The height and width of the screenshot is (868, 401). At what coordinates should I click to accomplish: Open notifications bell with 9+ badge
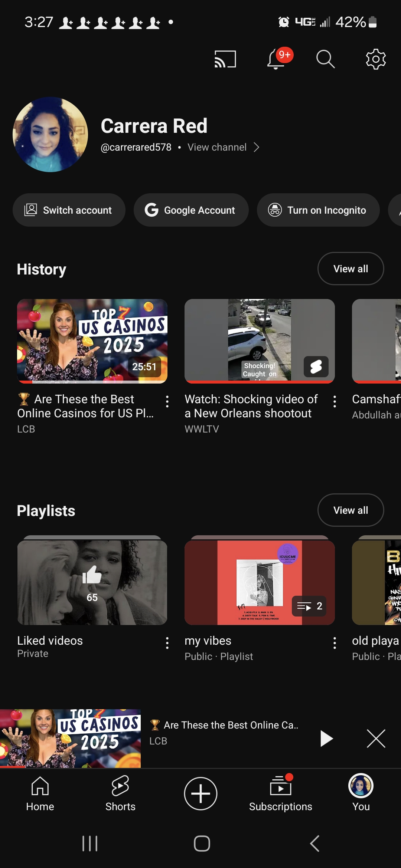click(x=279, y=59)
